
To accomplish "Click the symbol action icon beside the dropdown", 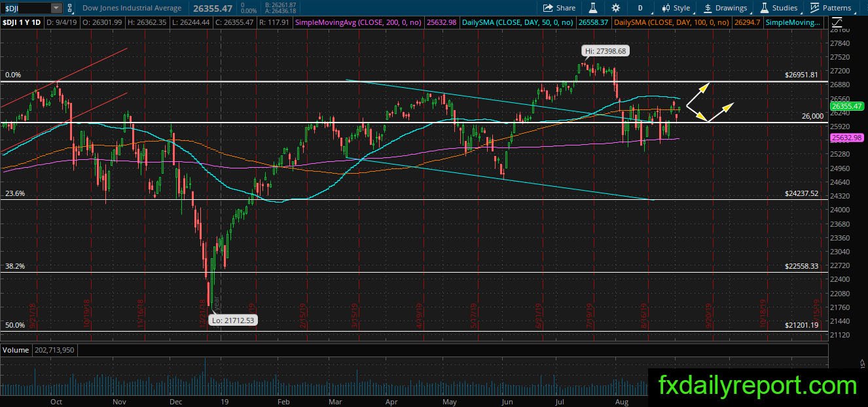I will click(71, 8).
